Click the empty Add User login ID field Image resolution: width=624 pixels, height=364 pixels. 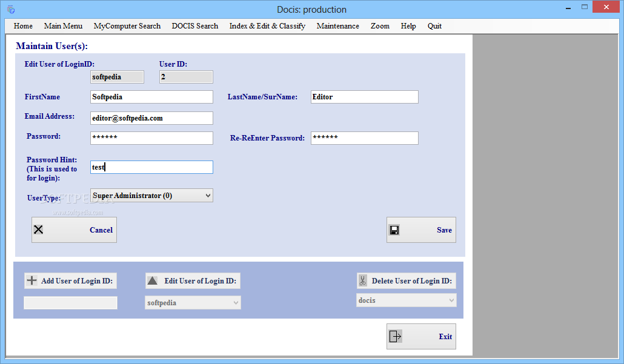pos(70,303)
